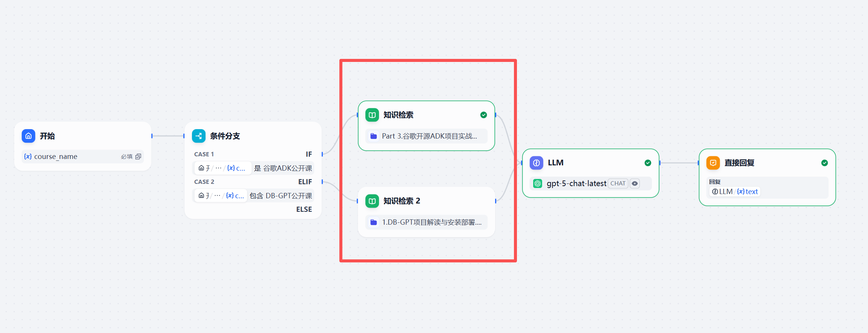Click the green knowledge retrieval icon
Viewport: 868px width, 333px height.
point(372,115)
